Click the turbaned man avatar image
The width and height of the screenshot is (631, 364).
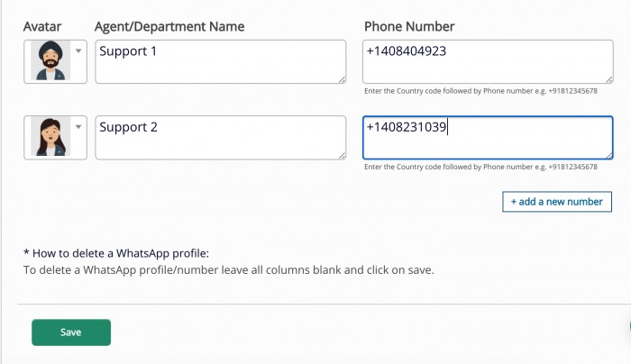click(x=50, y=60)
